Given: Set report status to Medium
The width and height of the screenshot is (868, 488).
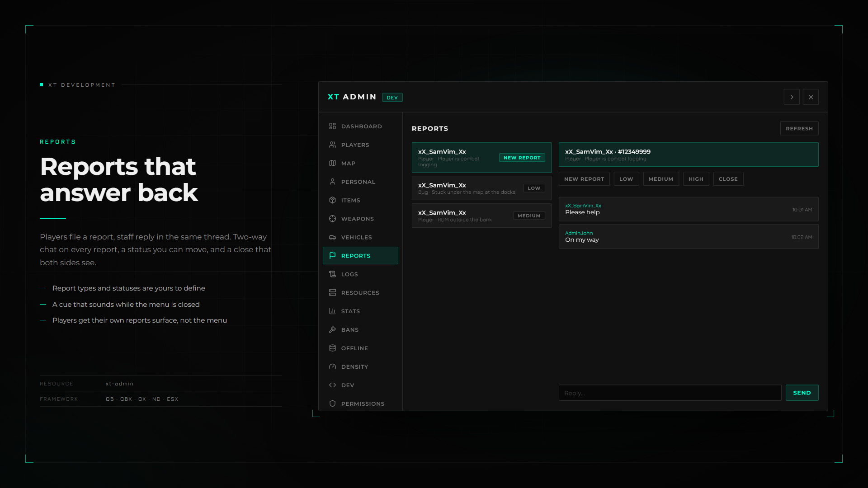Looking at the screenshot, I should tap(661, 179).
